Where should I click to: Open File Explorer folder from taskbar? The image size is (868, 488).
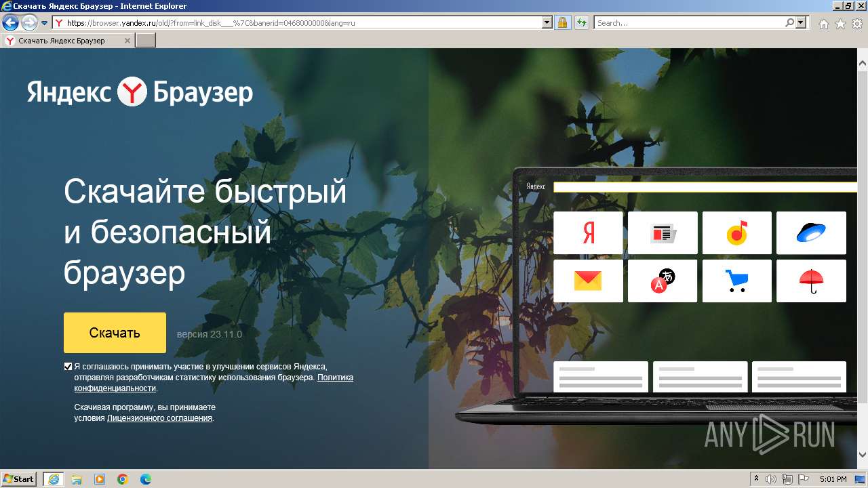click(77, 479)
